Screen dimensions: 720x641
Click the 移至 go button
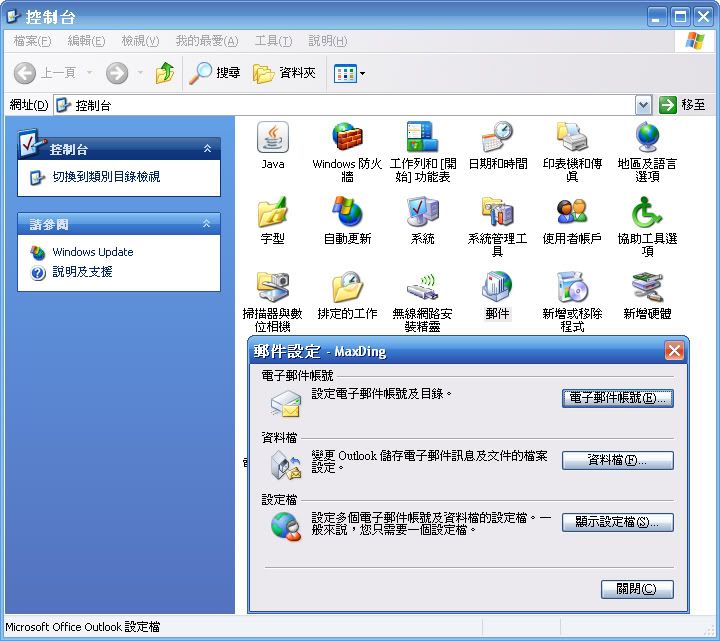point(682,105)
